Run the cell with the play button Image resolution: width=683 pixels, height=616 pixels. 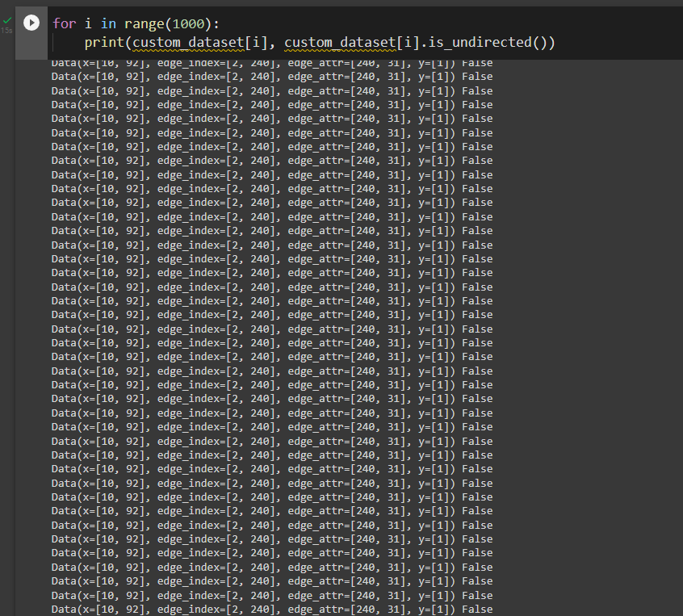31,23
